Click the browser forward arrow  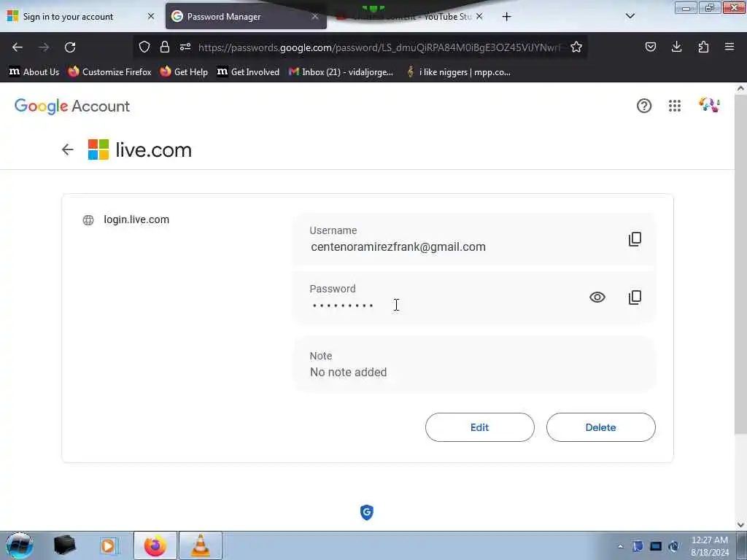tap(44, 47)
